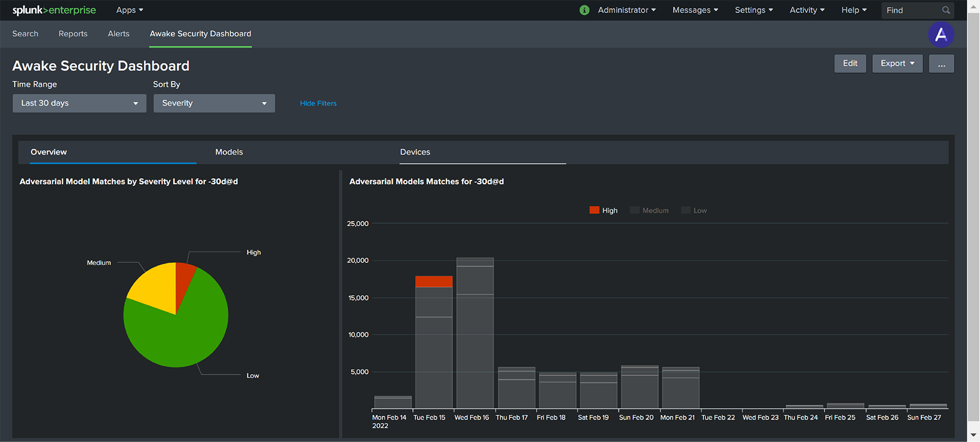
Task: Click the purple Awake 'A' app icon
Action: (941, 35)
